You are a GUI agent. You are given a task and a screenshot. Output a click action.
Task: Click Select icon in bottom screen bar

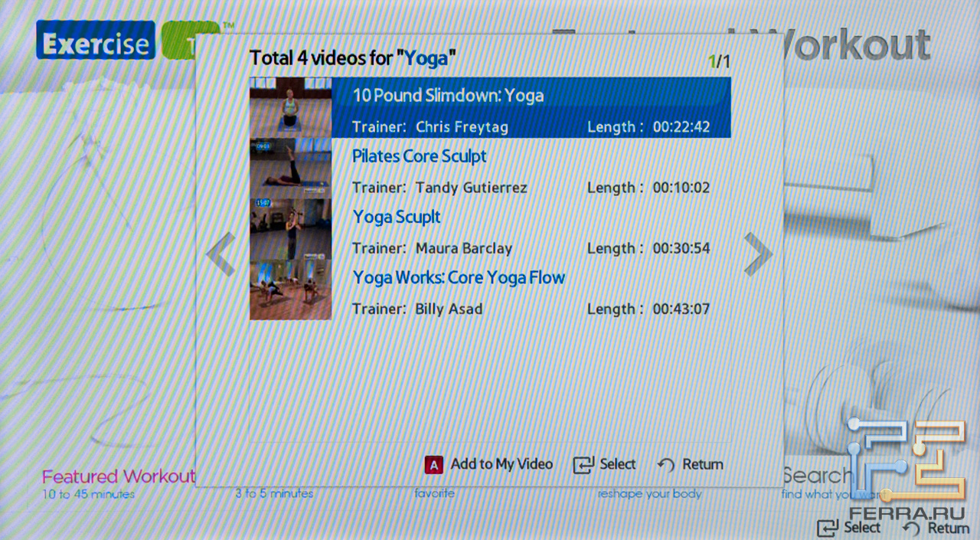828,528
